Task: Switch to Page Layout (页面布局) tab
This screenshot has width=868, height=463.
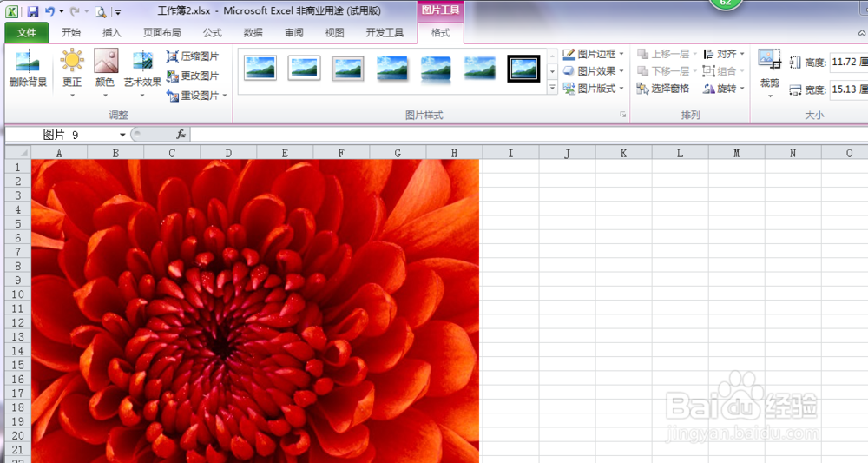Action: pos(162,33)
